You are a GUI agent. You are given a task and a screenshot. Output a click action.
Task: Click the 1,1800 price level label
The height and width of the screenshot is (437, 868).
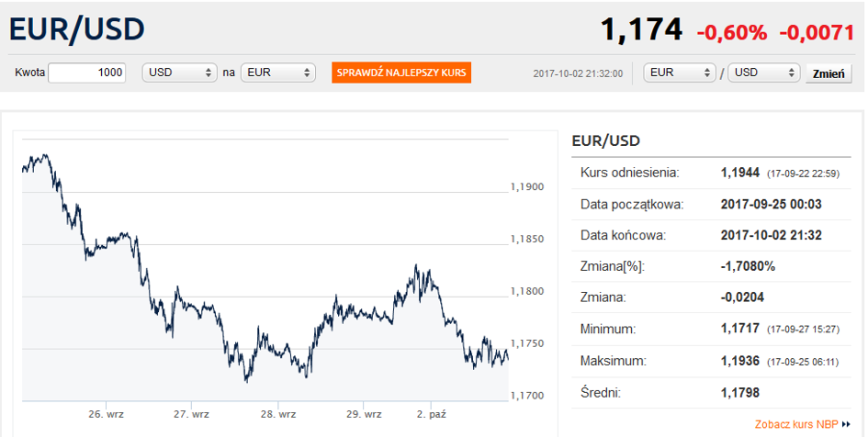(x=528, y=292)
